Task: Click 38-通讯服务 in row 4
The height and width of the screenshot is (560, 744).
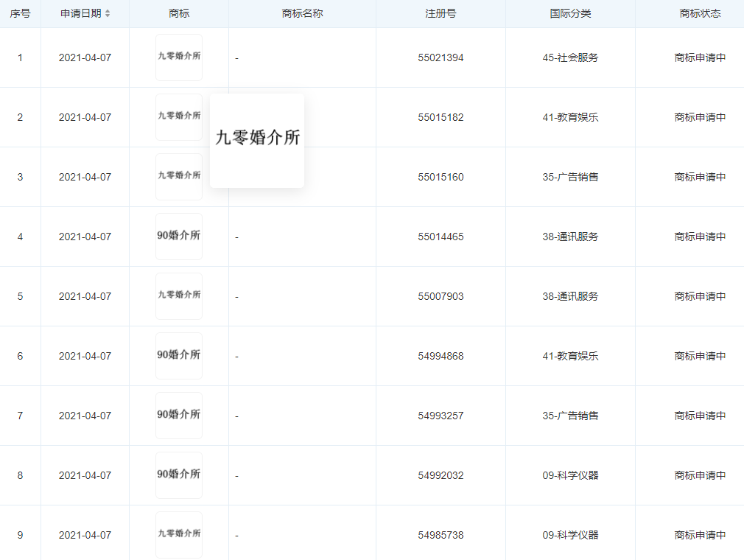Action: pyautogui.click(x=570, y=237)
